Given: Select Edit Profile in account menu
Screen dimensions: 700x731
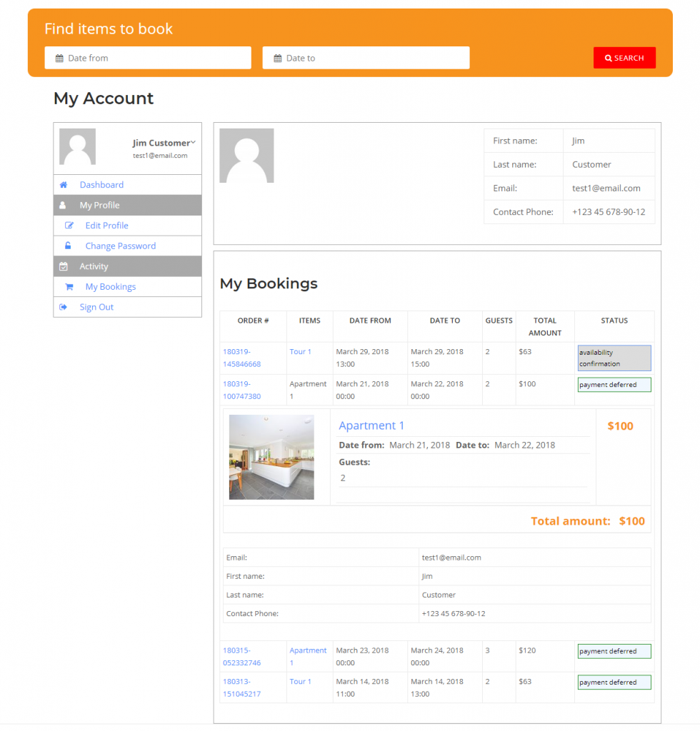Looking at the screenshot, I should [106, 226].
